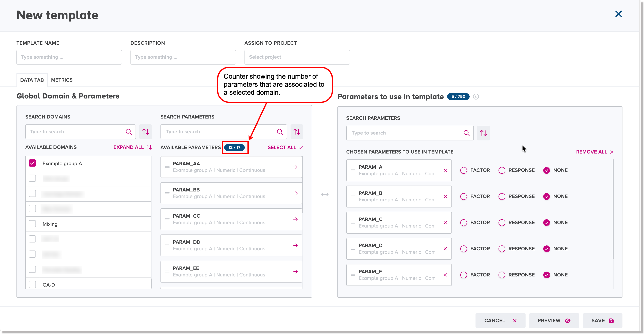Screen dimensions: 644x334
Task: Click REMOVE ALL chosen parameters
Action: 595,152
